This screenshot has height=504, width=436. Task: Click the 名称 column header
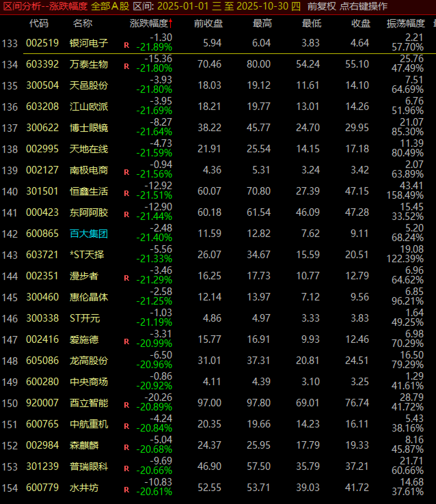[82, 23]
